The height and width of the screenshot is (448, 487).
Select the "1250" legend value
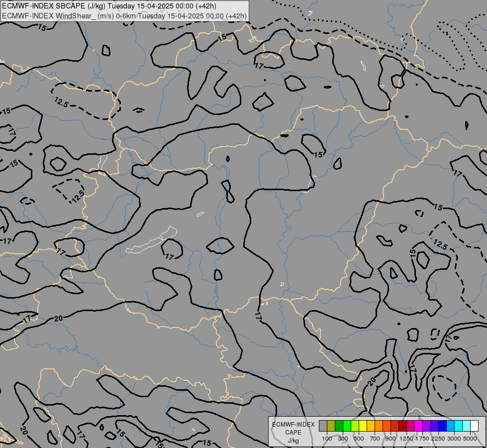406,439
